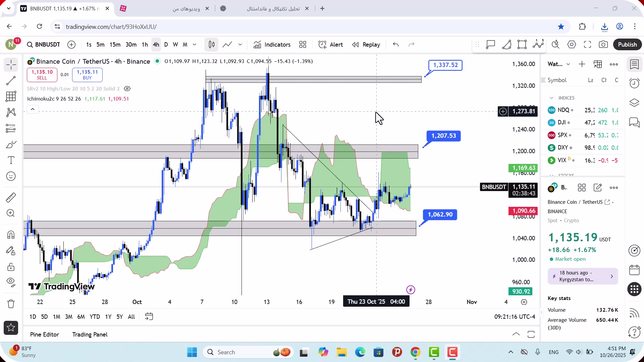Toggle hide all drawings eye icon
Viewport: 644px width, 362px height.
tap(11, 283)
